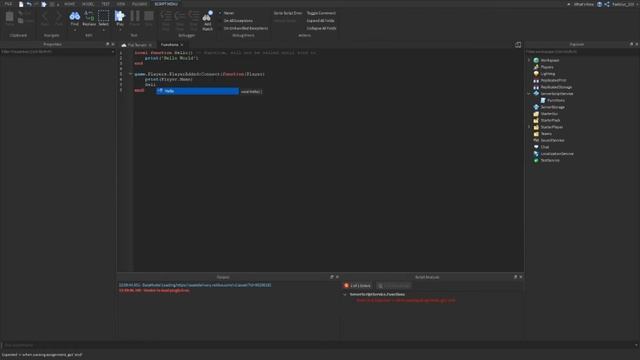
Task: Select Chat in Explorer
Action: point(544,147)
